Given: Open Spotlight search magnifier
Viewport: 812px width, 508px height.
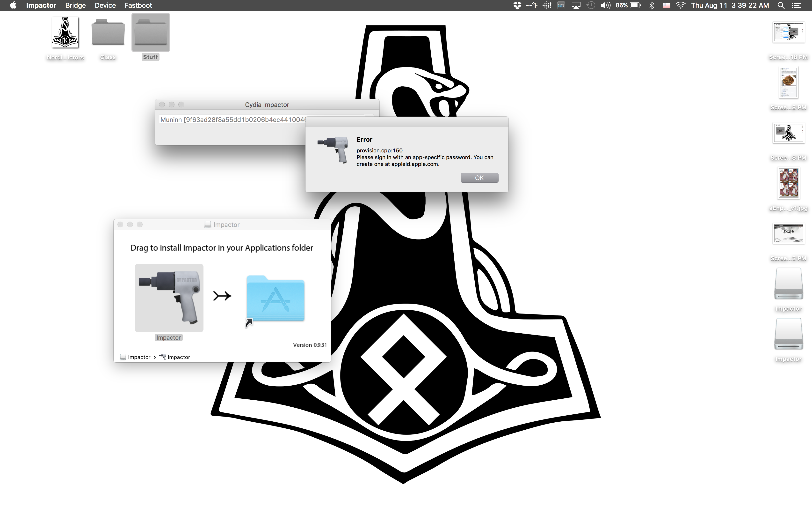Looking at the screenshot, I should point(781,5).
